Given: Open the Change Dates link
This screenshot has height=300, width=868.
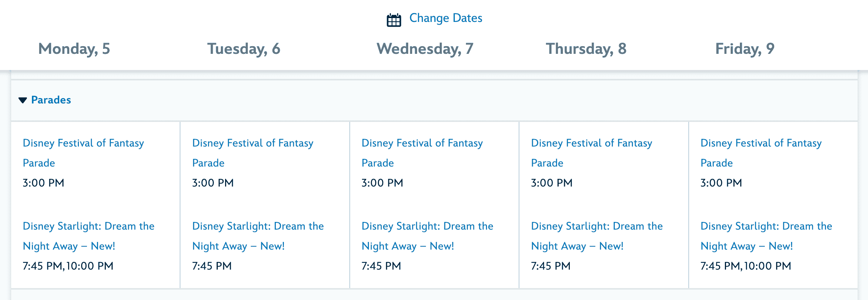Looking at the screenshot, I should [x=446, y=18].
